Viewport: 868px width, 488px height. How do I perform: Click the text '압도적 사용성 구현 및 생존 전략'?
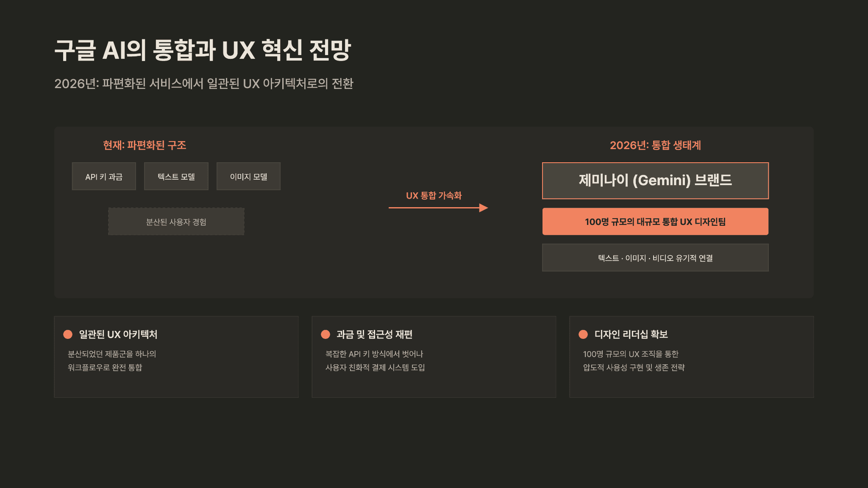pos(634,367)
